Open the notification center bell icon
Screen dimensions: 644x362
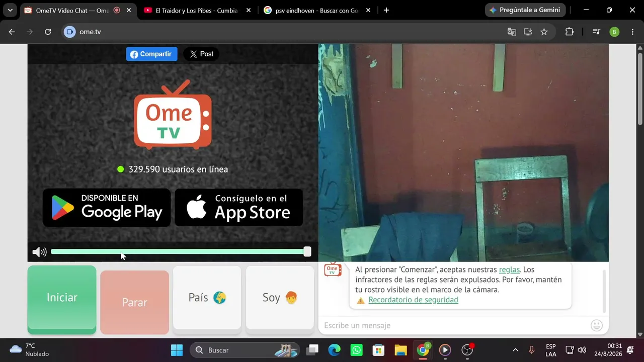click(x=630, y=350)
